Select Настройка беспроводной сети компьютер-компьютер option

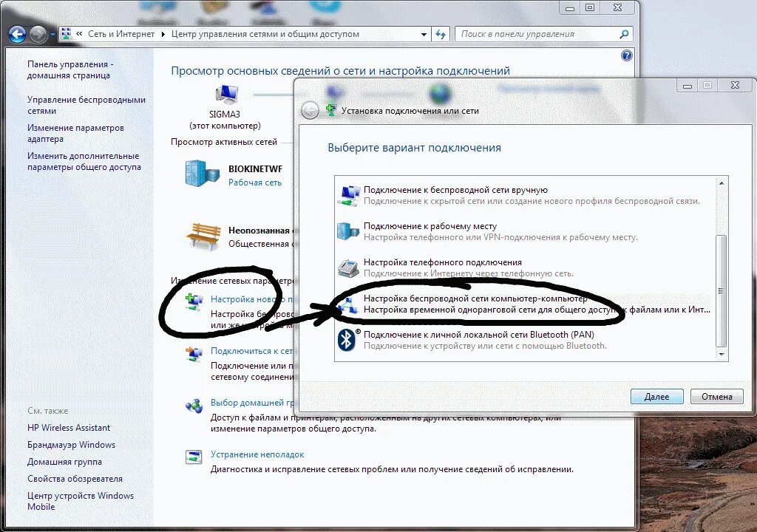click(526, 304)
